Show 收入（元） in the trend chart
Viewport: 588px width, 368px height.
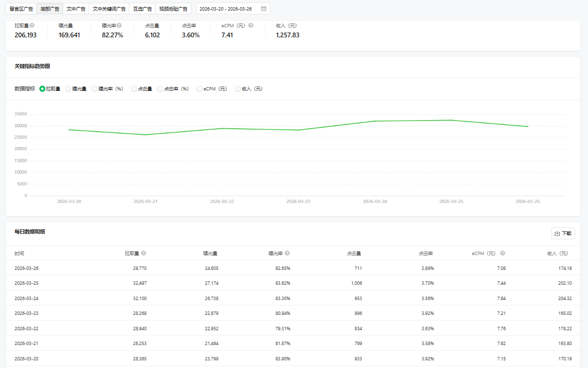(238, 89)
